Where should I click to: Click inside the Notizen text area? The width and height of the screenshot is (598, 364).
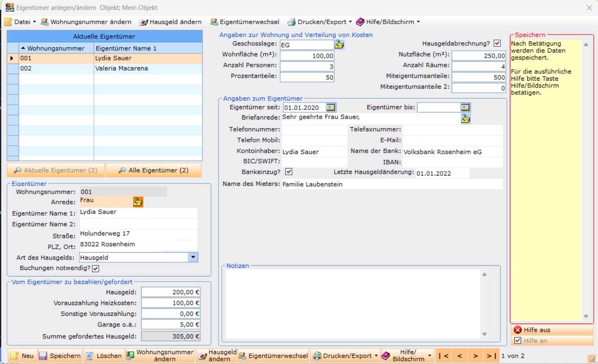(353, 304)
